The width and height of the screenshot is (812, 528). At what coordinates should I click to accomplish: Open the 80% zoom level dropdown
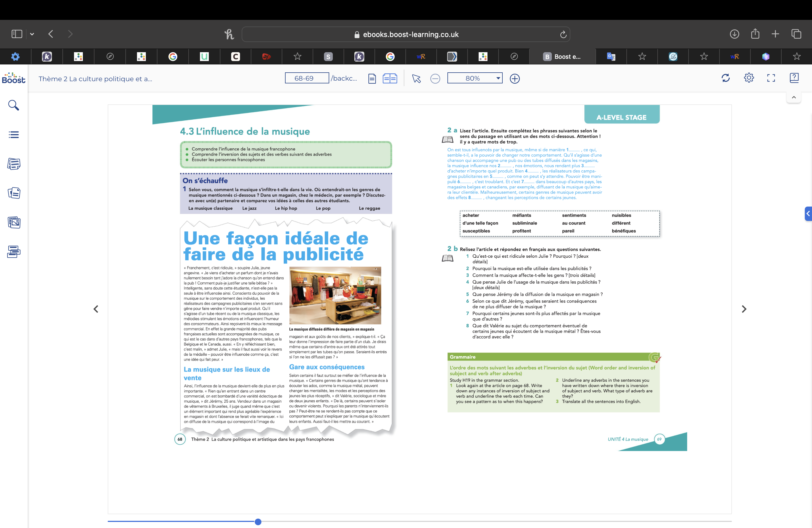pos(474,78)
